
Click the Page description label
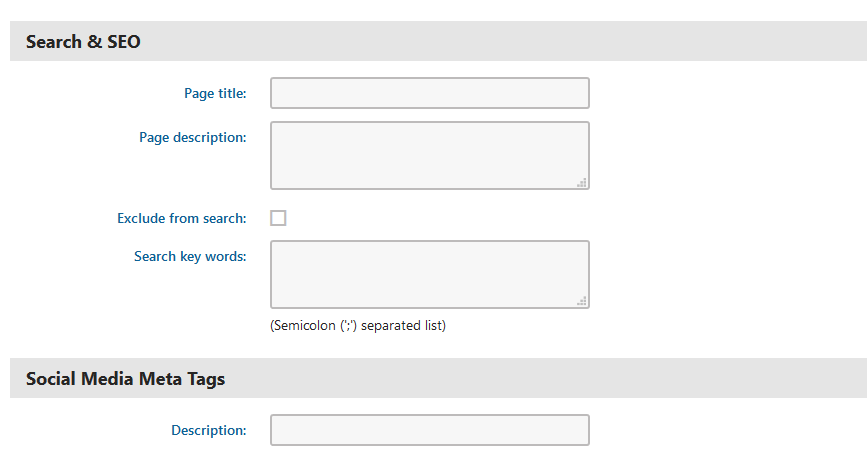pyautogui.click(x=192, y=137)
